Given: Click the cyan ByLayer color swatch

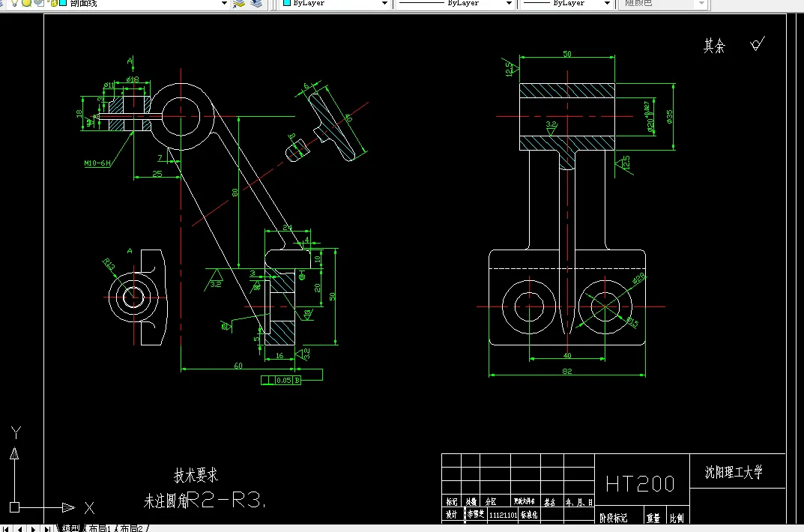Looking at the screenshot, I should point(287,2).
